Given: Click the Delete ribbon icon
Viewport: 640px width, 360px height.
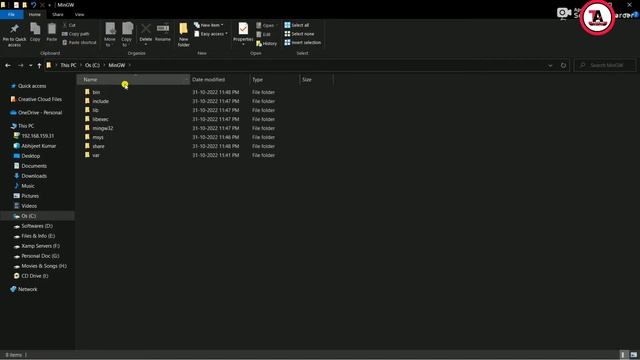Looking at the screenshot, I should [146, 29].
